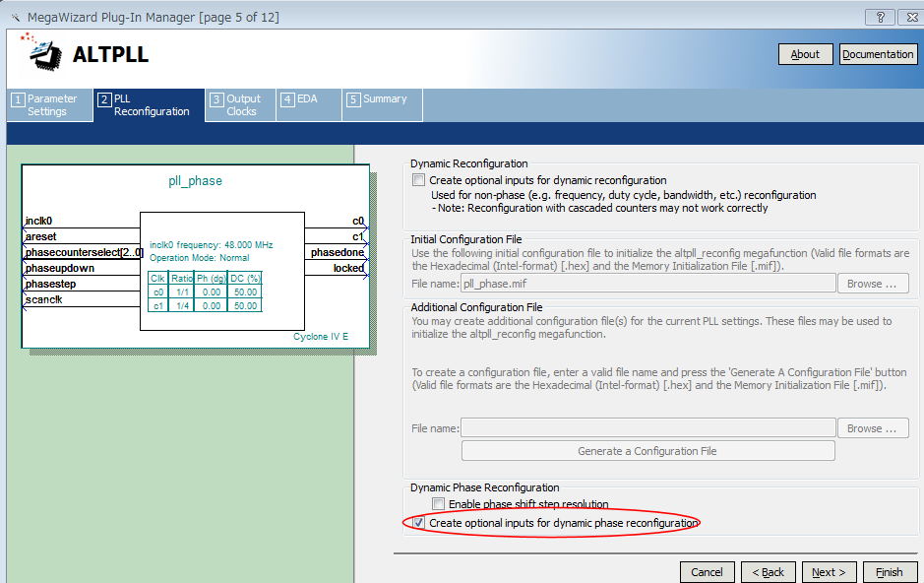Click the inclk0 input port label

point(39,221)
